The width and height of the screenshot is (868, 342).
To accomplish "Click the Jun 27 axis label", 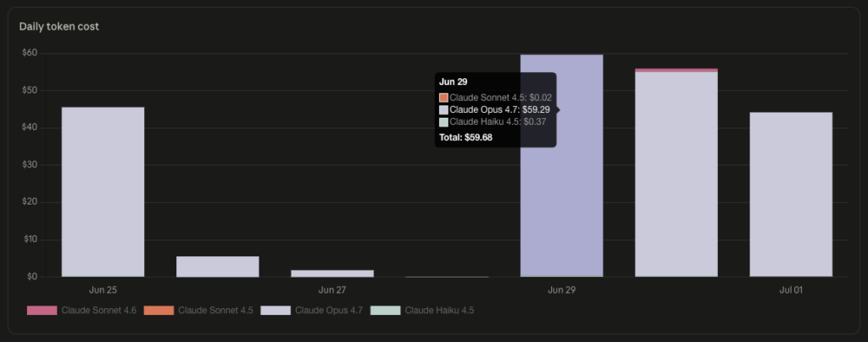I will click(x=332, y=290).
